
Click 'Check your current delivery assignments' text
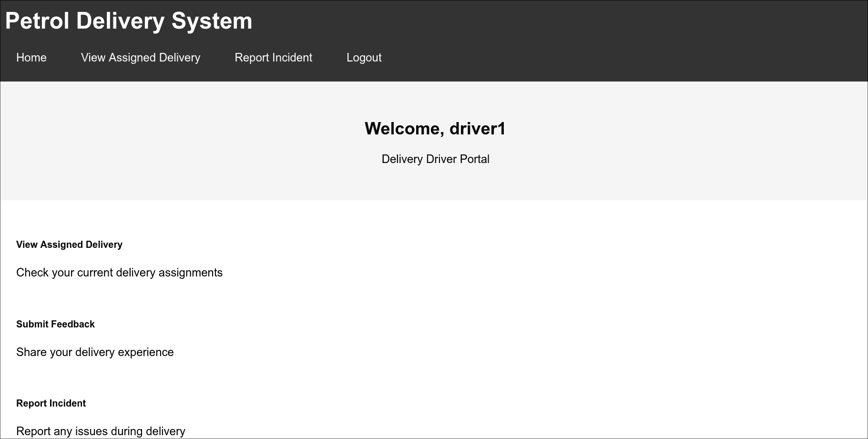[119, 273]
